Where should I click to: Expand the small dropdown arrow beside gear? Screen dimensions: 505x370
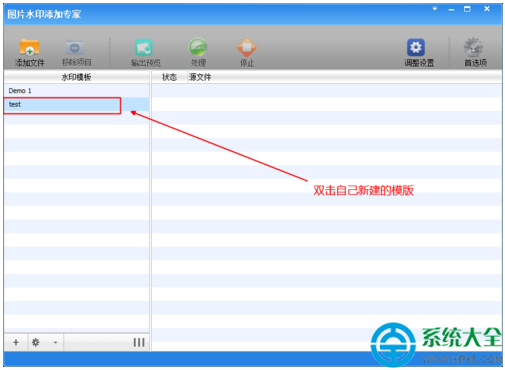click(x=55, y=342)
